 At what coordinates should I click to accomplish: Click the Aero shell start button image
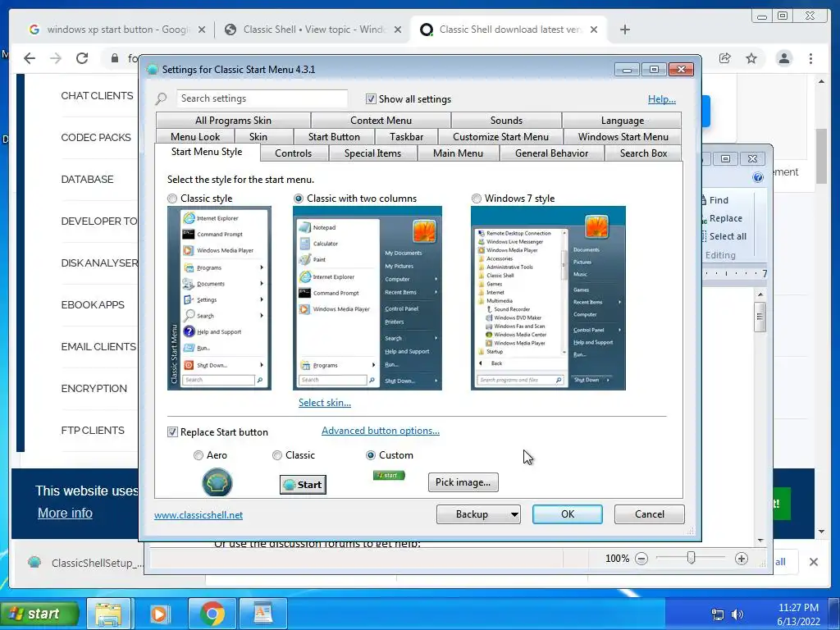click(x=217, y=482)
